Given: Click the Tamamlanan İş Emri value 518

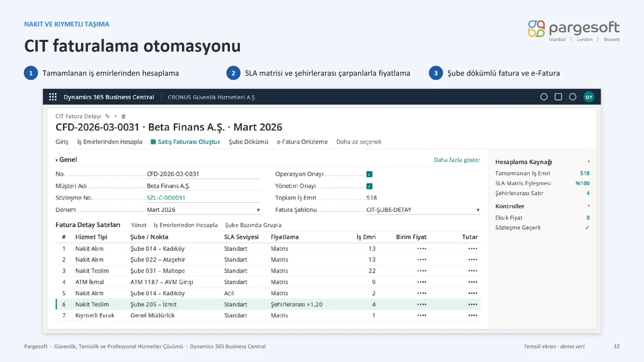Looking at the screenshot, I should (585, 173).
